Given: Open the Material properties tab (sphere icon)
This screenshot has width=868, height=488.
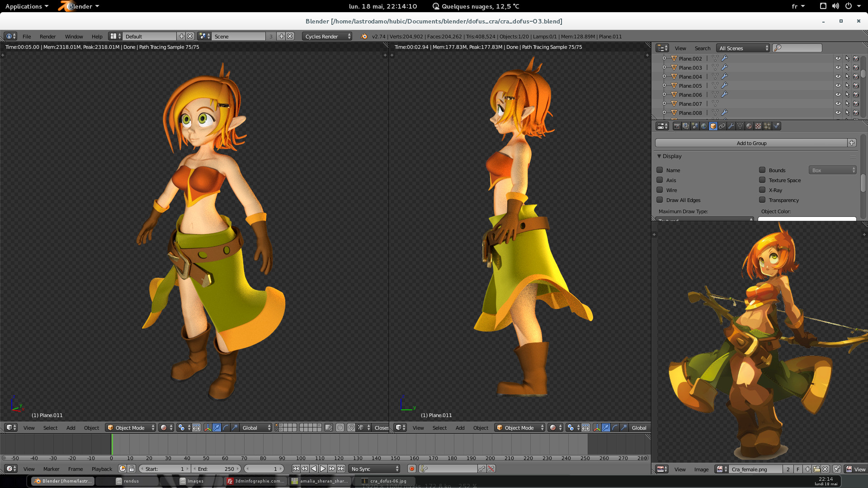Looking at the screenshot, I should (x=749, y=126).
